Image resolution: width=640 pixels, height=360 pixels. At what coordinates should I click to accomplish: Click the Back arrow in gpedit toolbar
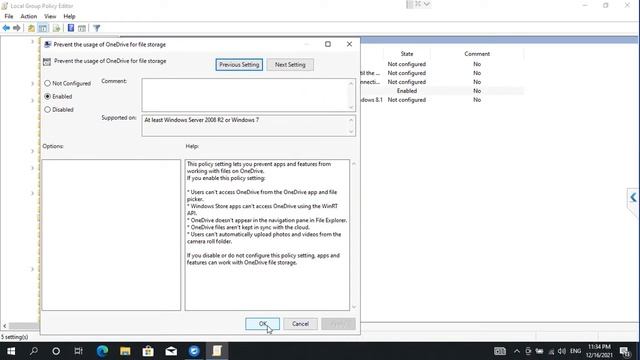click(x=6, y=28)
